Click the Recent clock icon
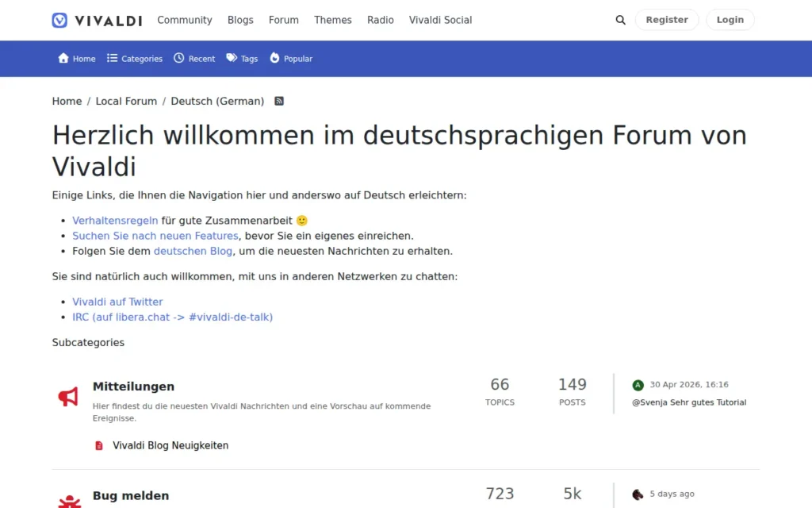Image resolution: width=812 pixels, height=508 pixels. (178, 58)
